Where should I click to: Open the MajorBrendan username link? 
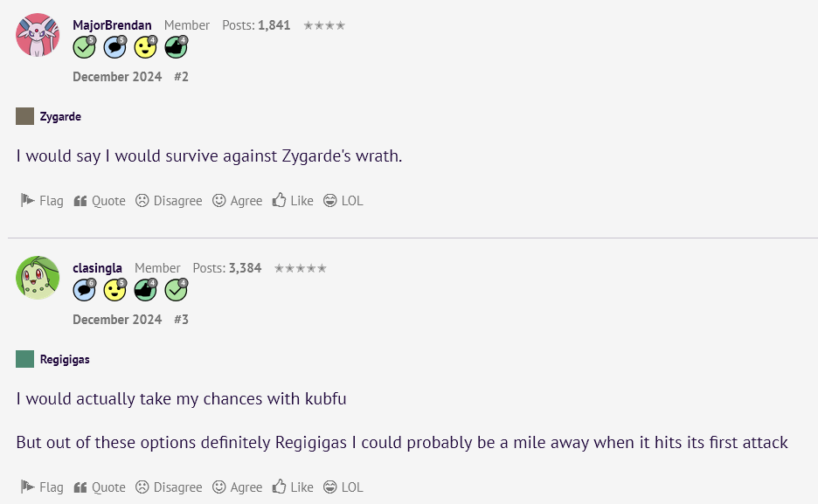click(x=112, y=25)
